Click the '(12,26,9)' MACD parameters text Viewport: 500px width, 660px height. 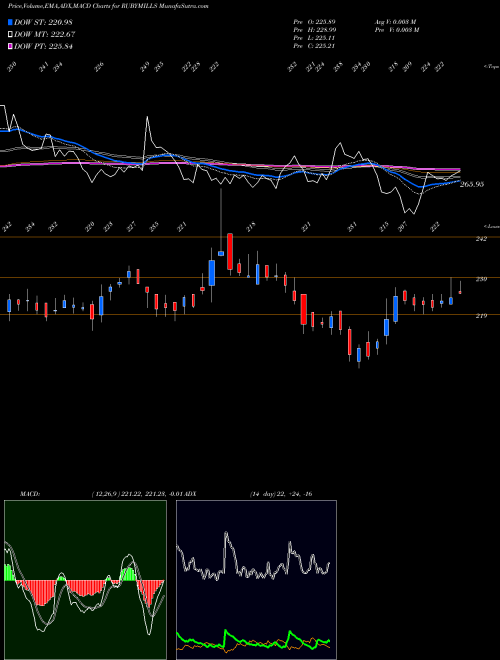106,494
